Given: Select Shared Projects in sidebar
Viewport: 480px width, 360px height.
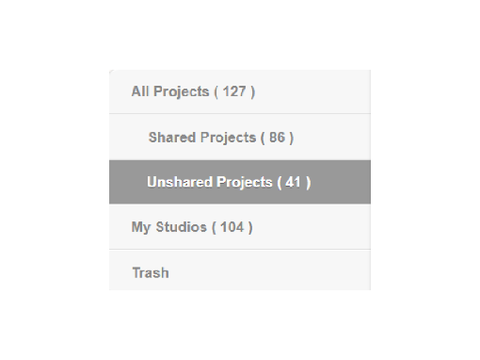Looking at the screenshot, I should point(240,137).
